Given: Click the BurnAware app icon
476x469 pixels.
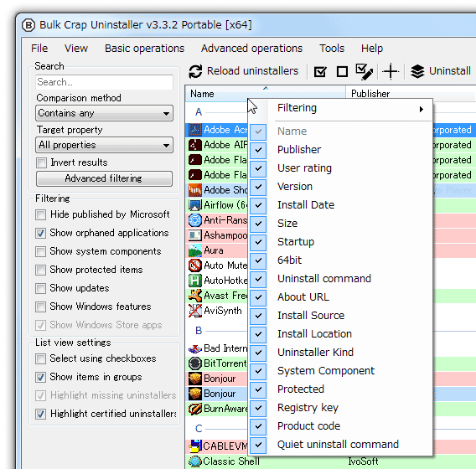Looking at the screenshot, I should (x=195, y=409).
